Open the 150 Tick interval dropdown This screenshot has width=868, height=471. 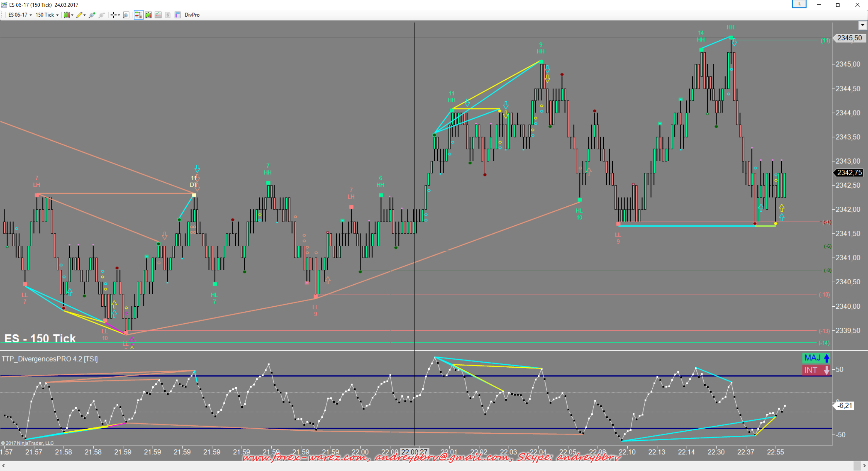(x=47, y=15)
